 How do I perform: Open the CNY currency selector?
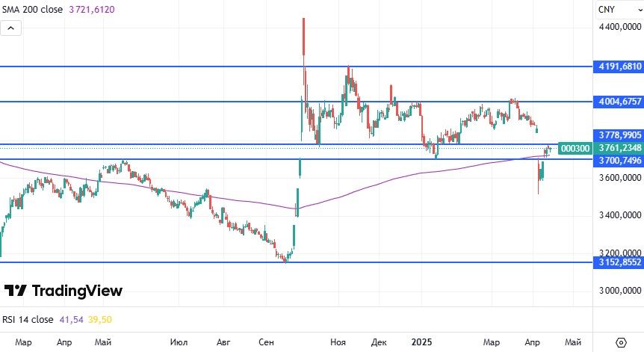pos(606,10)
